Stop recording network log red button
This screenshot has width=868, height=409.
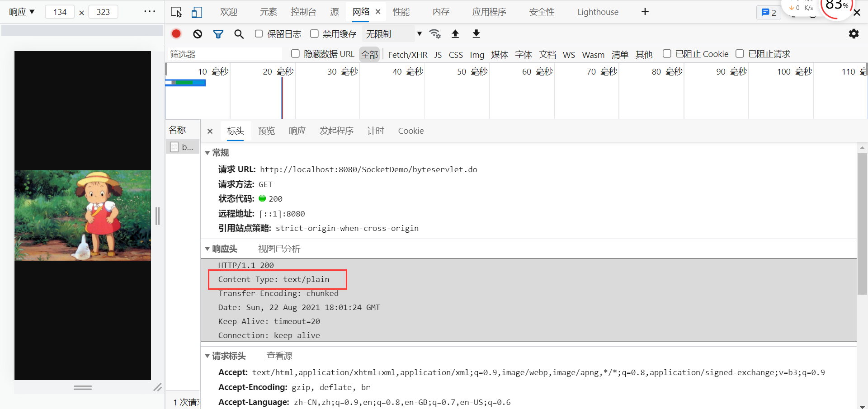176,34
